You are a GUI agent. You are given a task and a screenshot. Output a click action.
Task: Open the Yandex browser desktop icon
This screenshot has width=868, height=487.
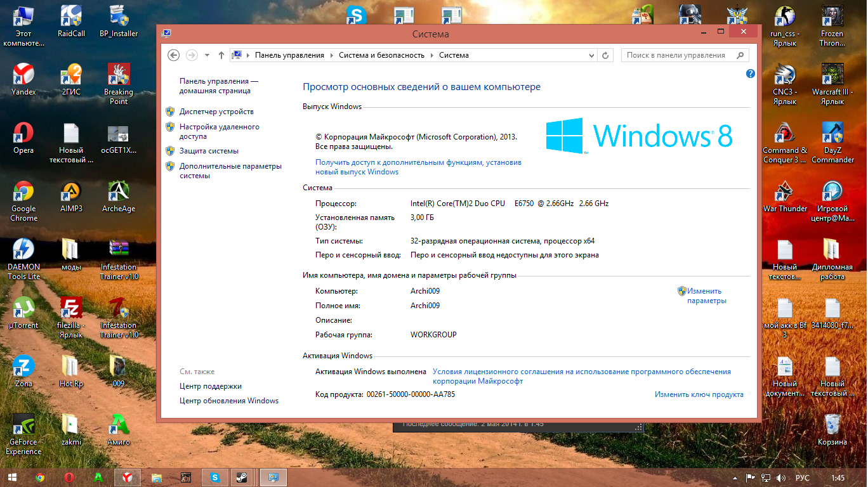23,79
